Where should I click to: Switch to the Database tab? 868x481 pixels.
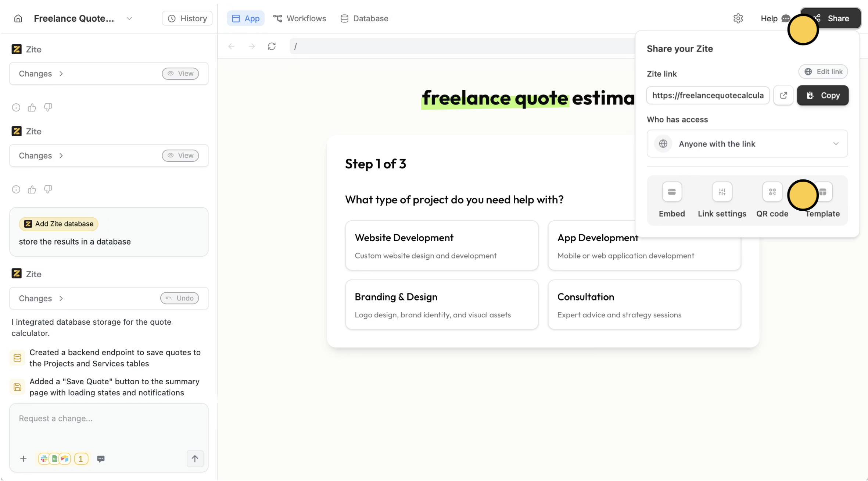pos(364,18)
